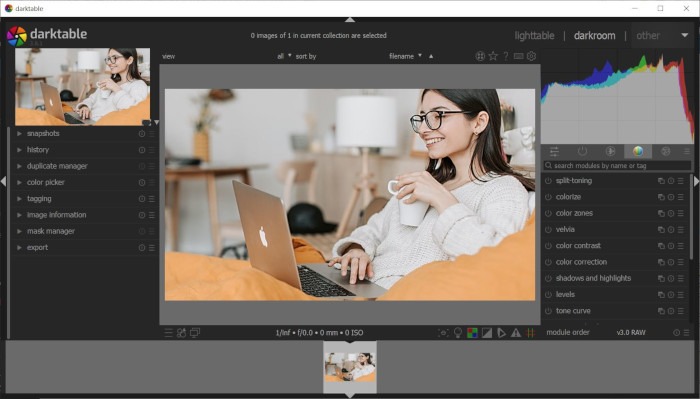The height and width of the screenshot is (399, 700).
Task: Toggle guide lines overlay icon
Action: point(530,333)
